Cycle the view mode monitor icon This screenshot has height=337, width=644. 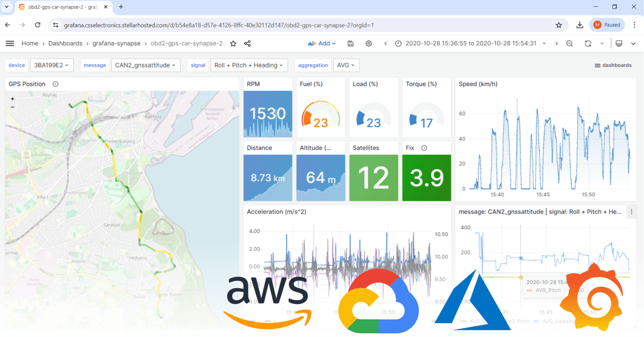[x=619, y=43]
